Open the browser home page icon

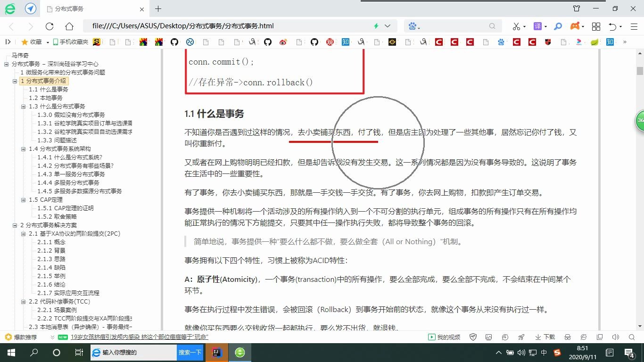(x=69, y=26)
